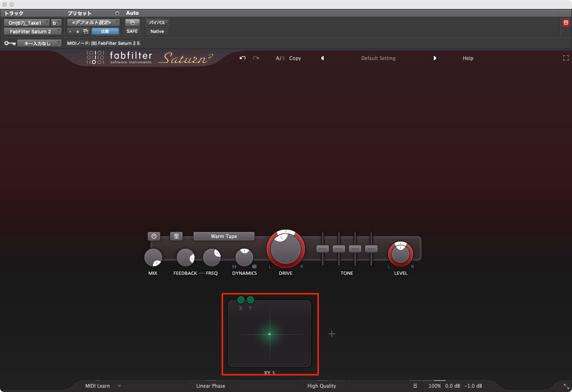Click the band preset save disk icon
The image size is (572, 392).
[176, 236]
